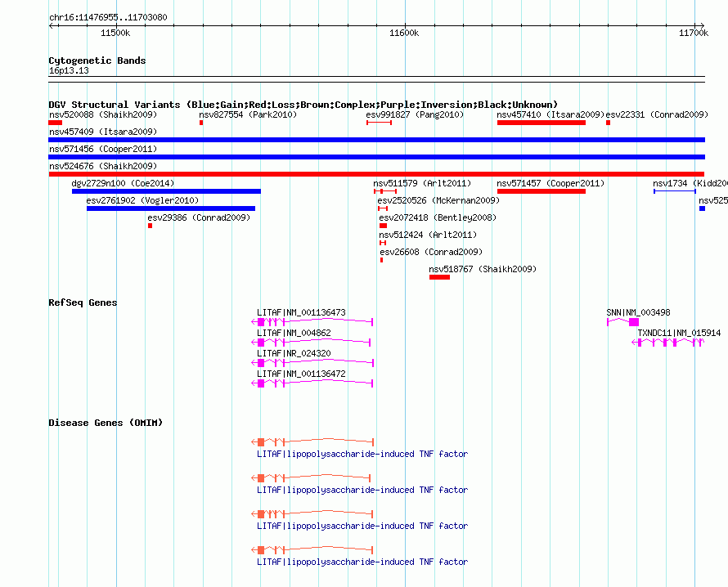Click the nsv512424 (Arlt2011) variant glyph
Image resolution: width=728 pixels, height=587 pixels.
click(383, 243)
